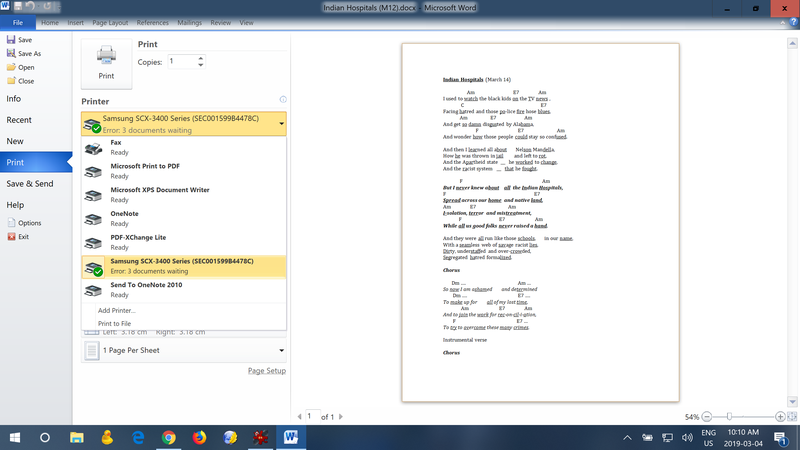Click Add Printer... in the list
The image size is (800, 450).
[x=117, y=310]
